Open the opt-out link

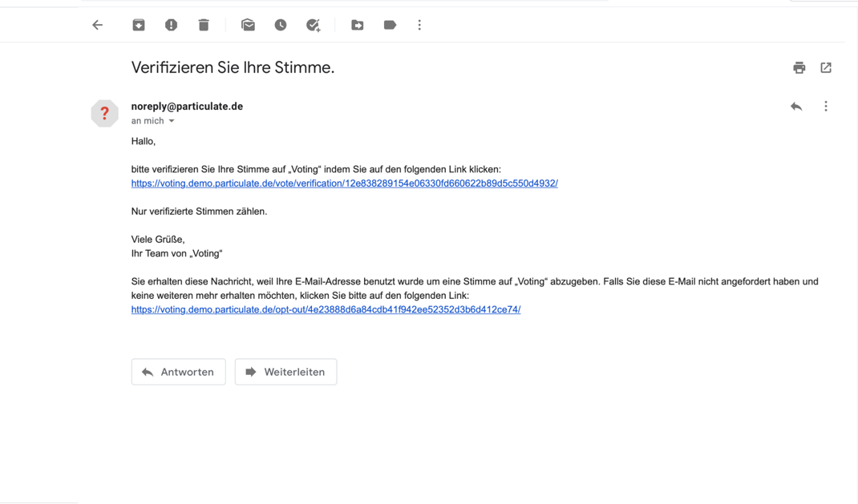[326, 309]
